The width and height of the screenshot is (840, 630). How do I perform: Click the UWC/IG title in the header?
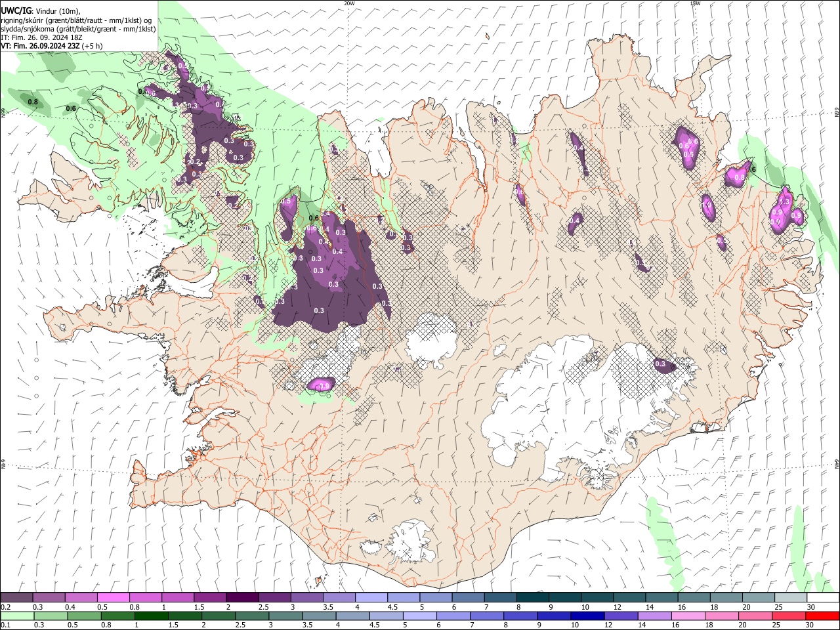[16, 10]
